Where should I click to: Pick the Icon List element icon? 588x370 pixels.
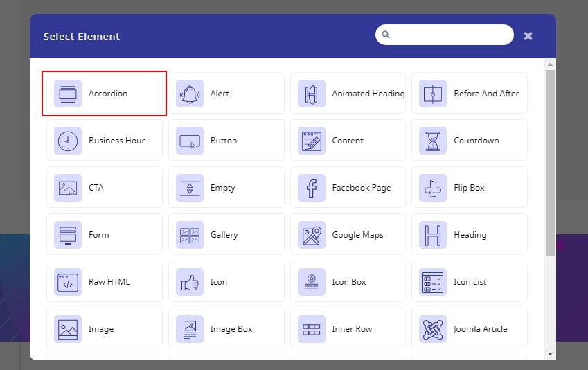(433, 282)
